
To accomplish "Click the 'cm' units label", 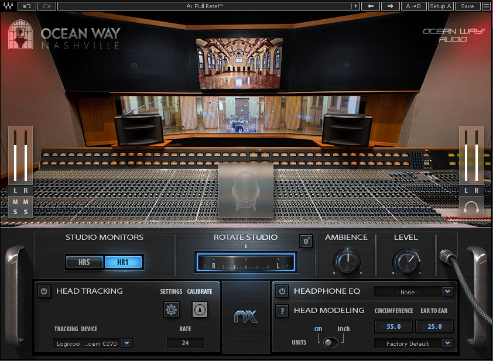I will tap(318, 329).
